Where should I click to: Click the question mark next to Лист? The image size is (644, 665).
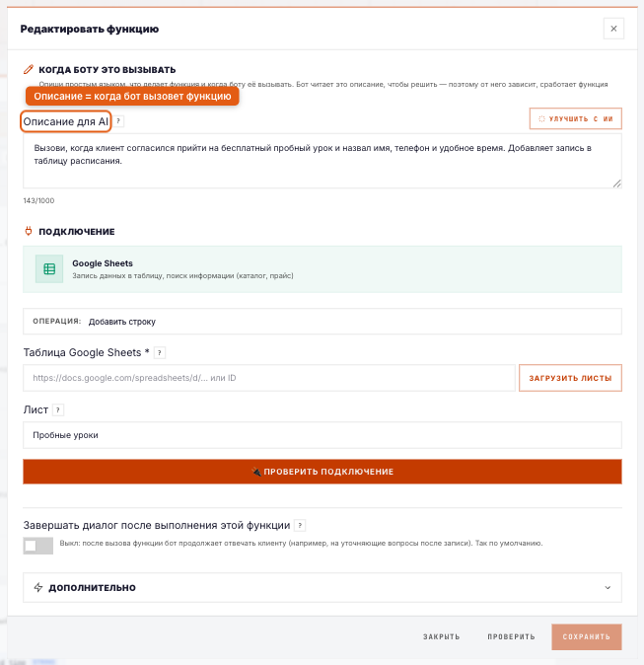coord(58,410)
